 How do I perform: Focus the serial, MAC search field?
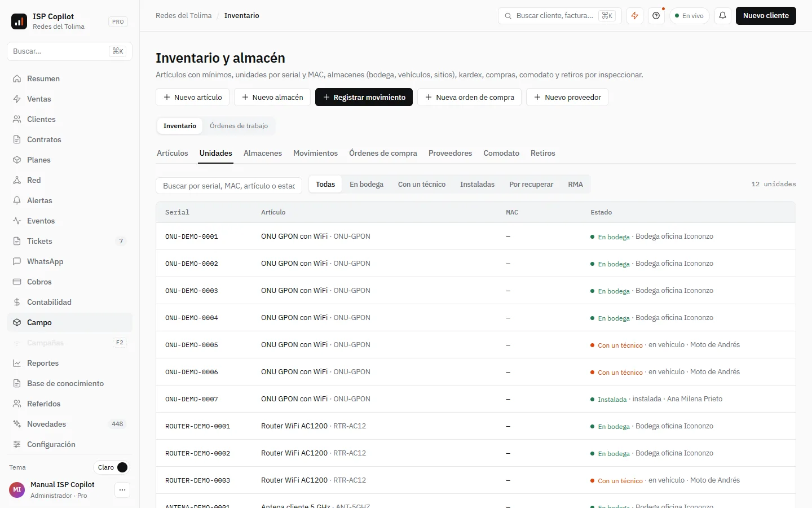point(229,186)
